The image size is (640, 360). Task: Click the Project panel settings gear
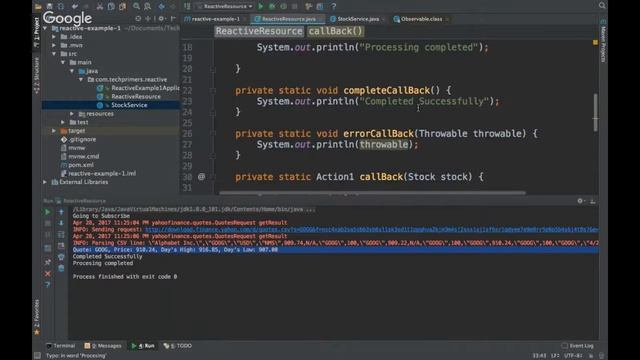(x=162, y=18)
